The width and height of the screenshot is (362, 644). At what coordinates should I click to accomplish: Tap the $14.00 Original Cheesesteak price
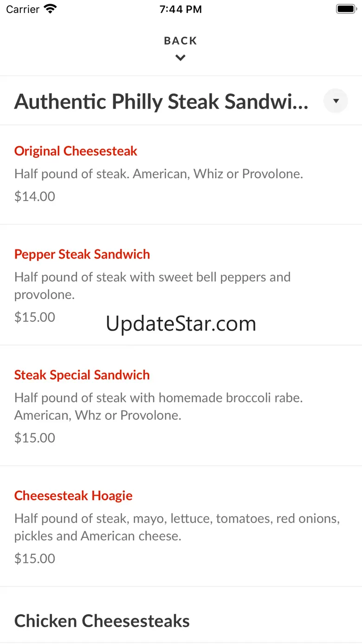click(x=35, y=196)
